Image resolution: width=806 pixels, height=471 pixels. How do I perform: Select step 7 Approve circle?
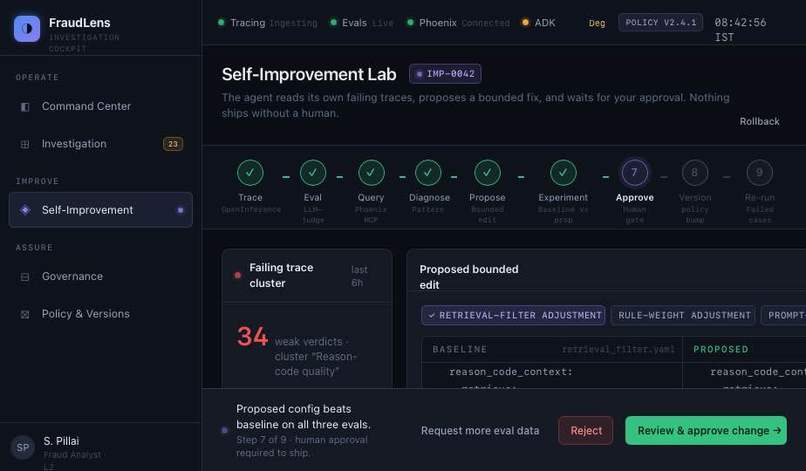coord(634,173)
